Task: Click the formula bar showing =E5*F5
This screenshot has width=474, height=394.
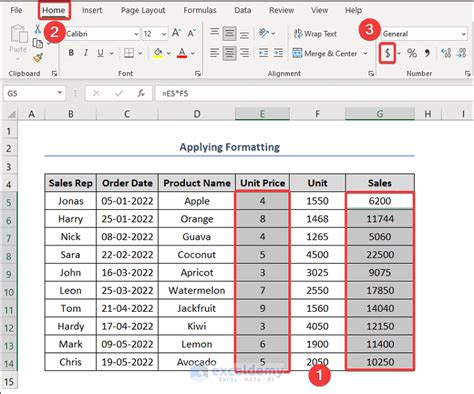Action: pyautogui.click(x=313, y=93)
